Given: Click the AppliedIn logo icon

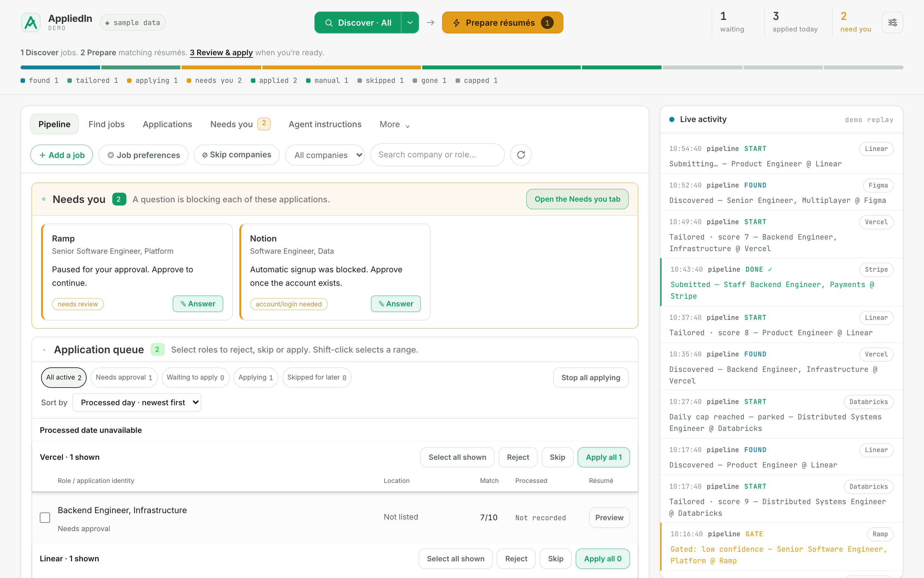Looking at the screenshot, I should pos(30,22).
